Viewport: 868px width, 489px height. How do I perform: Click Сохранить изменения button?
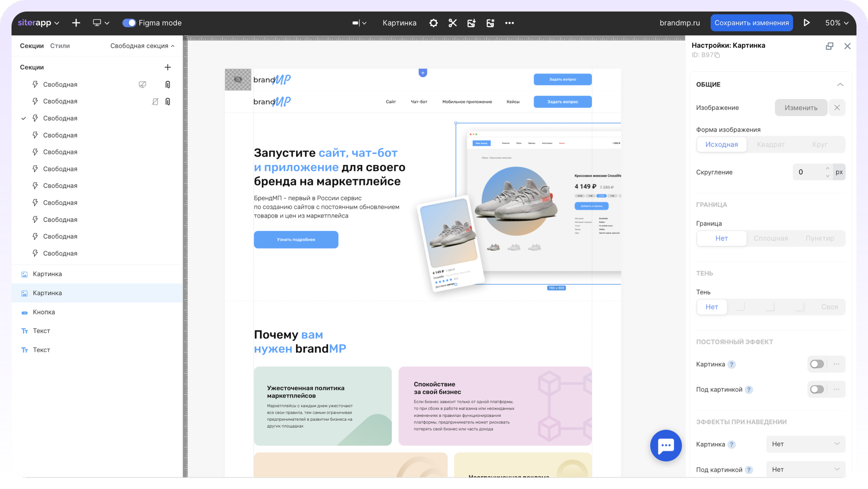[x=751, y=23]
